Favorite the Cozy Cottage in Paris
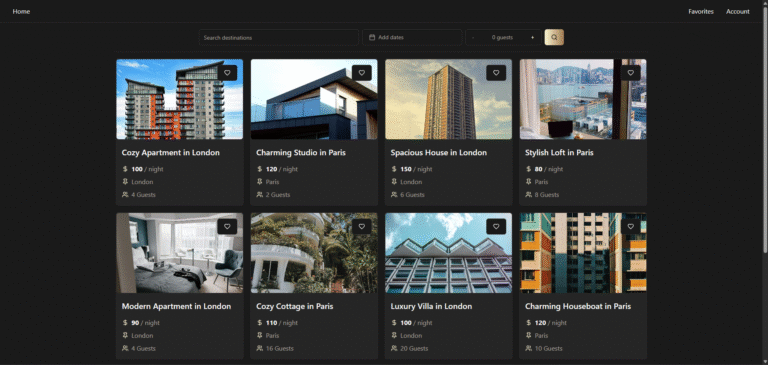Screen dimensions: 768x365 (x=361, y=226)
